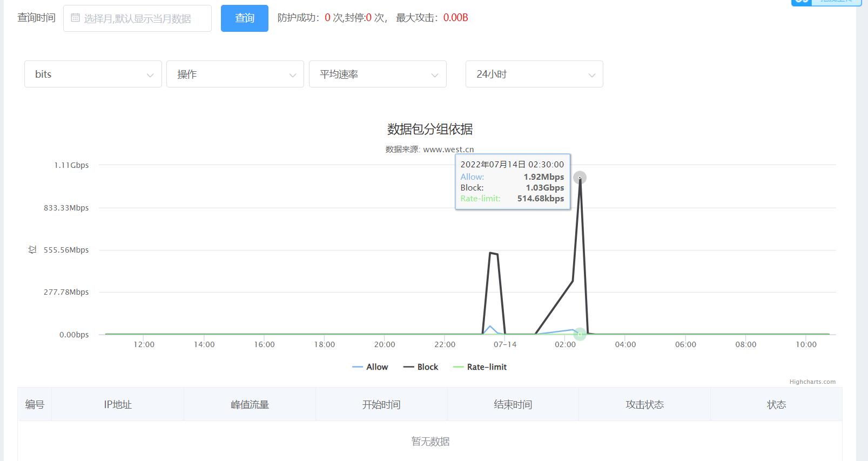Click the chevron arrow of the 24小时 selector
Viewport: 868px width, 461px height.
tap(591, 75)
